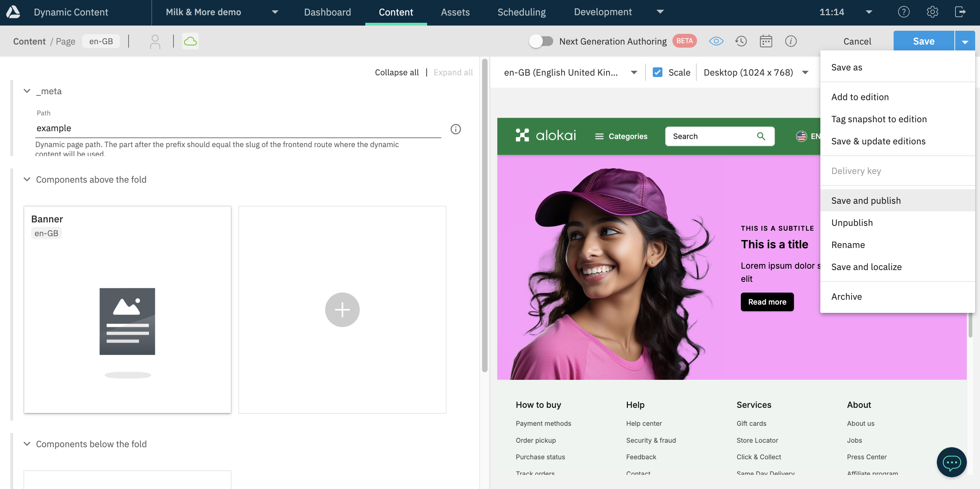Click the Cancel button
This screenshot has width=980, height=489.
[x=857, y=41]
